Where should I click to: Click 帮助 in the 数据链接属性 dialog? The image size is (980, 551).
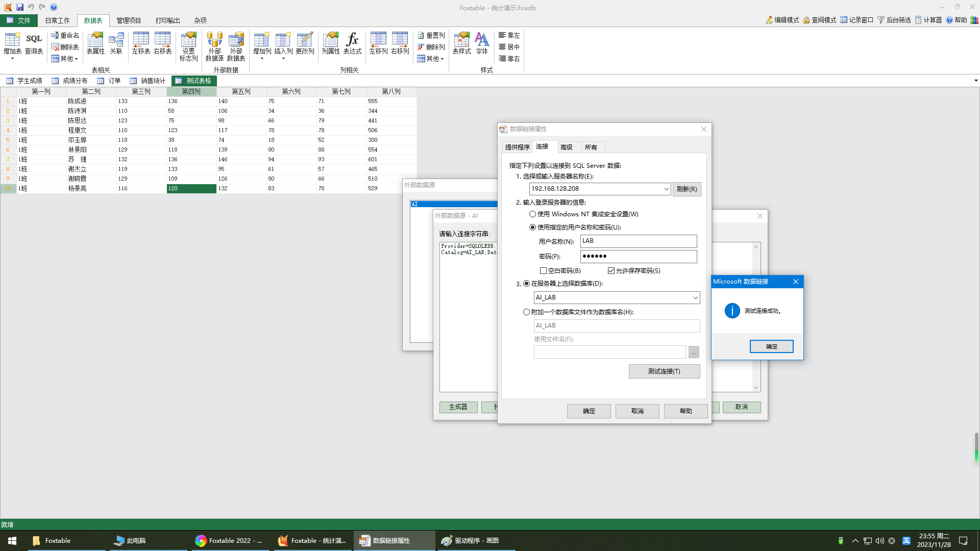click(685, 411)
